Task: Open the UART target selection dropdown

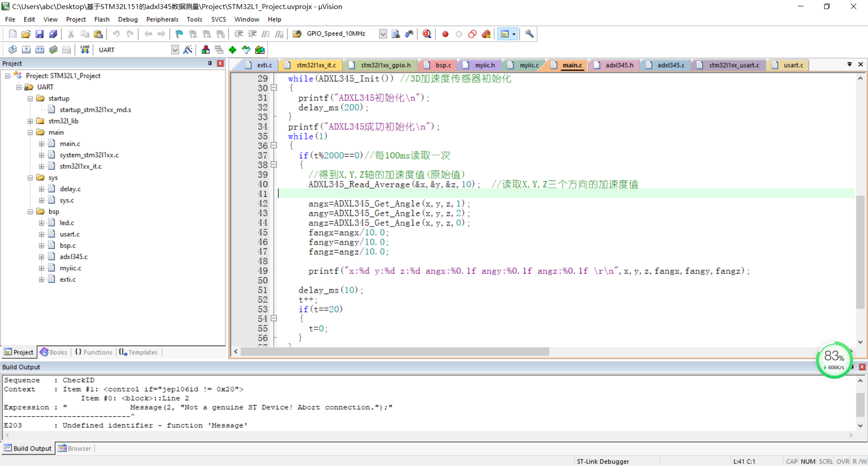Action: (x=175, y=50)
